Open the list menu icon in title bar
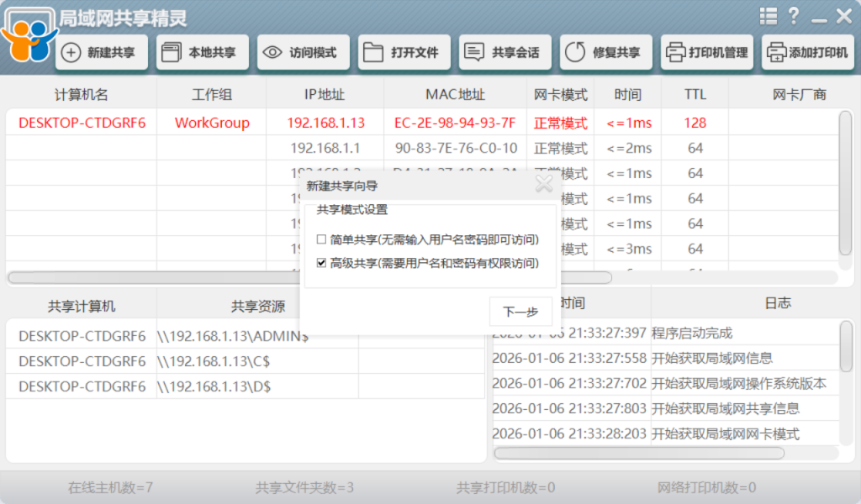Image resolution: width=861 pixels, height=504 pixels. (768, 16)
